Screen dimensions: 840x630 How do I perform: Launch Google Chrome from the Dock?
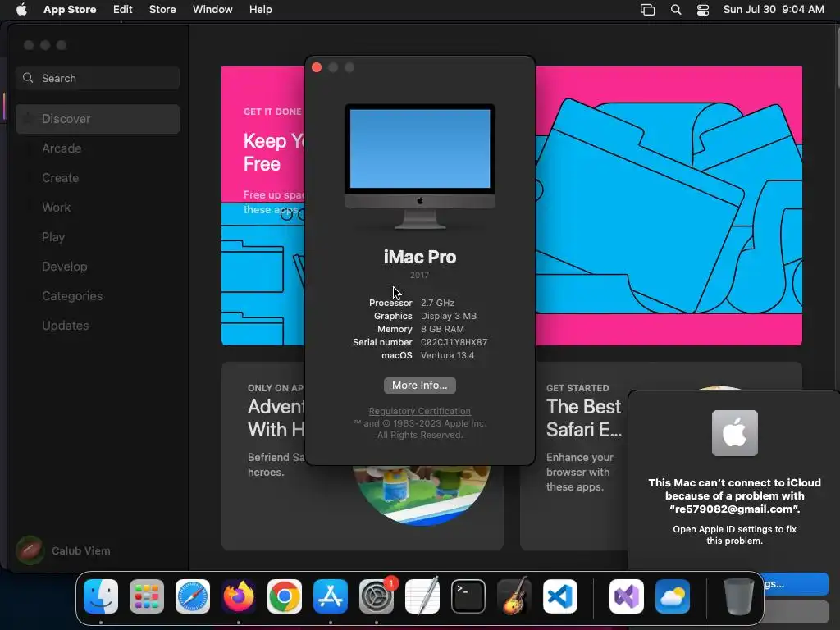pyautogui.click(x=285, y=596)
